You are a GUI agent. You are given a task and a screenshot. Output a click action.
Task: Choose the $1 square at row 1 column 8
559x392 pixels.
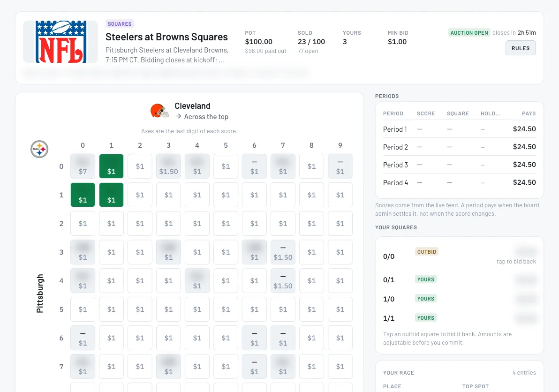pos(311,195)
